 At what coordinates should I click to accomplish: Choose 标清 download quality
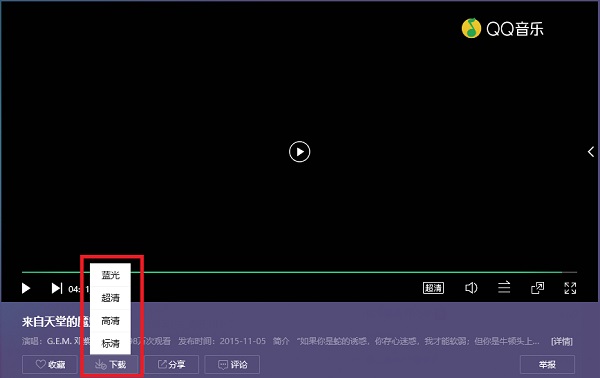pyautogui.click(x=110, y=343)
